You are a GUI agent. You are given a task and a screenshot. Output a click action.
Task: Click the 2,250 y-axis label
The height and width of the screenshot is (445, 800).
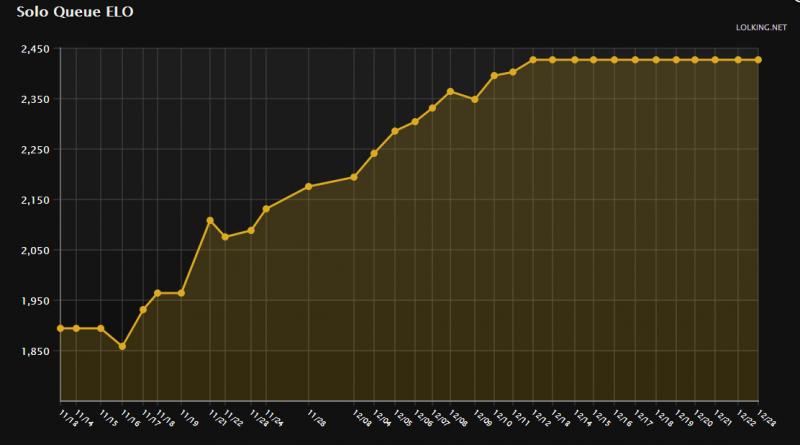(x=35, y=150)
